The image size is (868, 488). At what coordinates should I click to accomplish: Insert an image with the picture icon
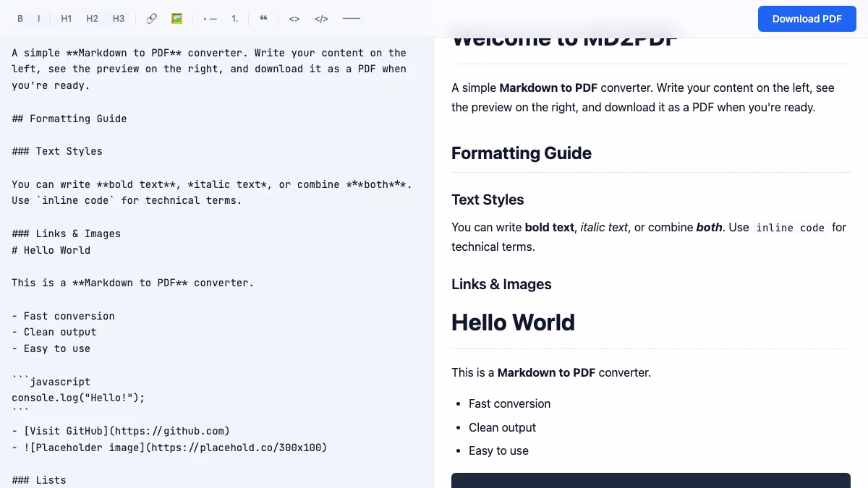[176, 18]
